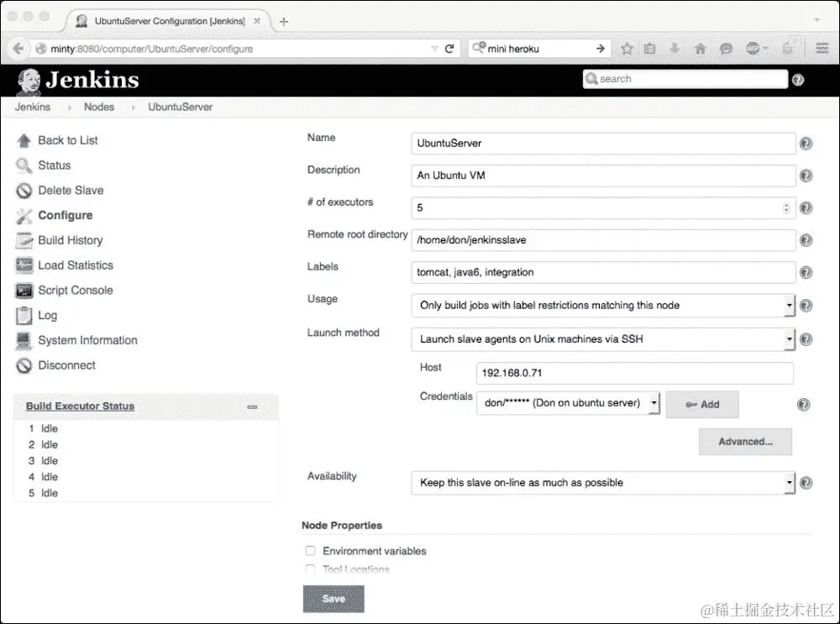
Task: Click the Jenkins search box
Action: point(685,79)
